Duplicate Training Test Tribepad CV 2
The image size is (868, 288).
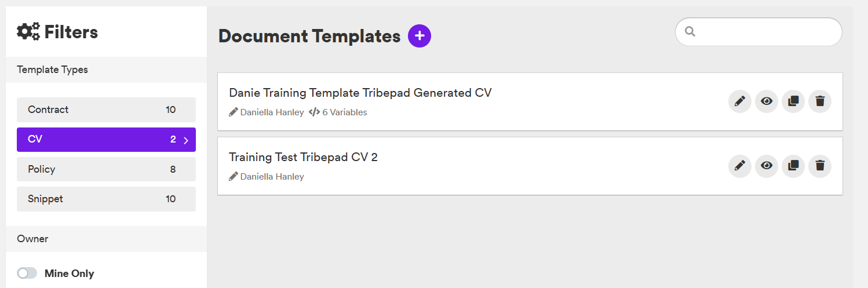(793, 166)
